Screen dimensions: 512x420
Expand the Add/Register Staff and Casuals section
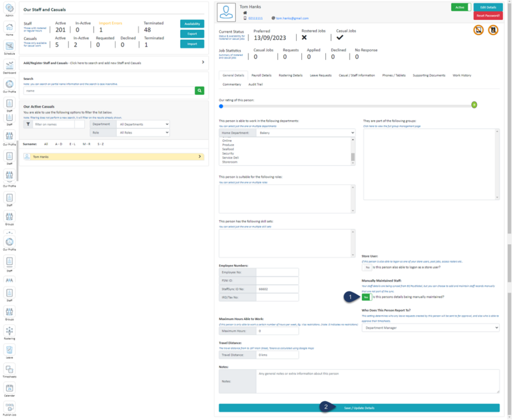tap(113, 62)
